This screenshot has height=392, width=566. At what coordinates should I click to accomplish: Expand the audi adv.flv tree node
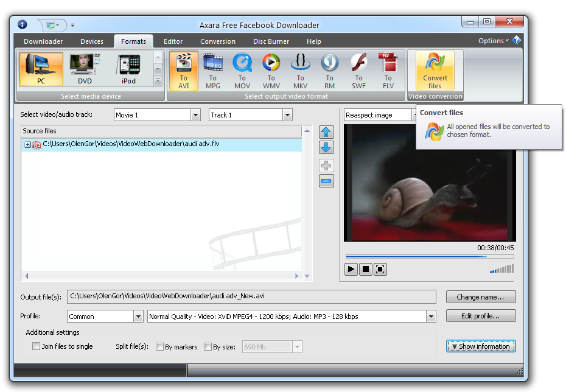point(27,145)
